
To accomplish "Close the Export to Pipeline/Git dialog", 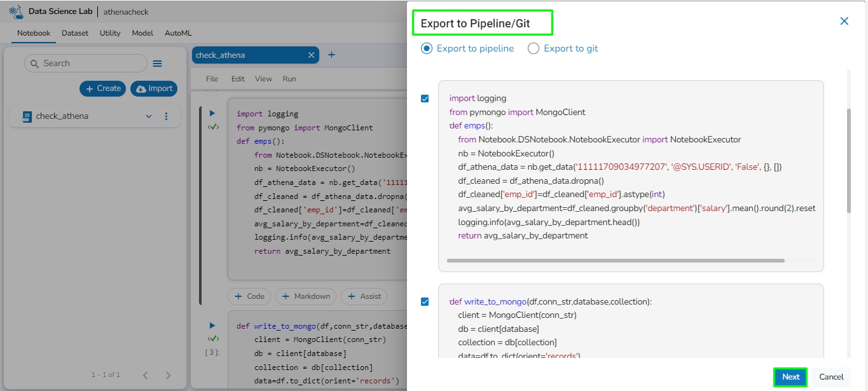I will coord(844,21).
